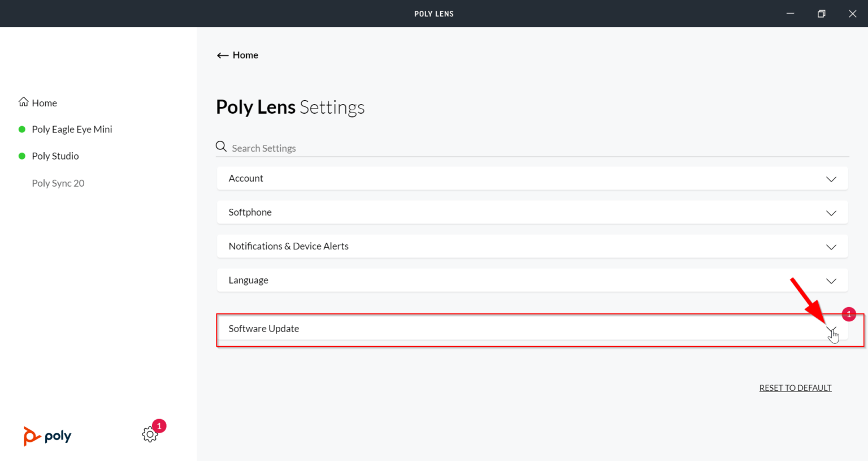Click the green status indicator for Poly Eagle Eye Mini

(22, 129)
